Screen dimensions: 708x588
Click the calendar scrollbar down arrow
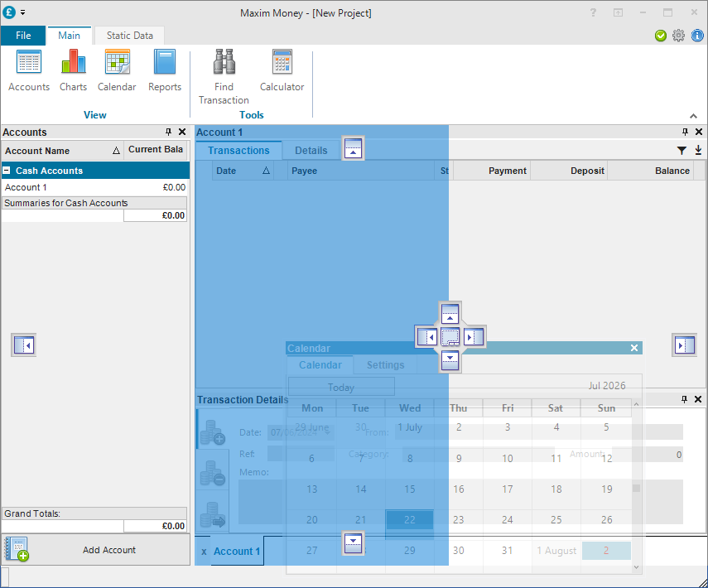click(x=636, y=567)
